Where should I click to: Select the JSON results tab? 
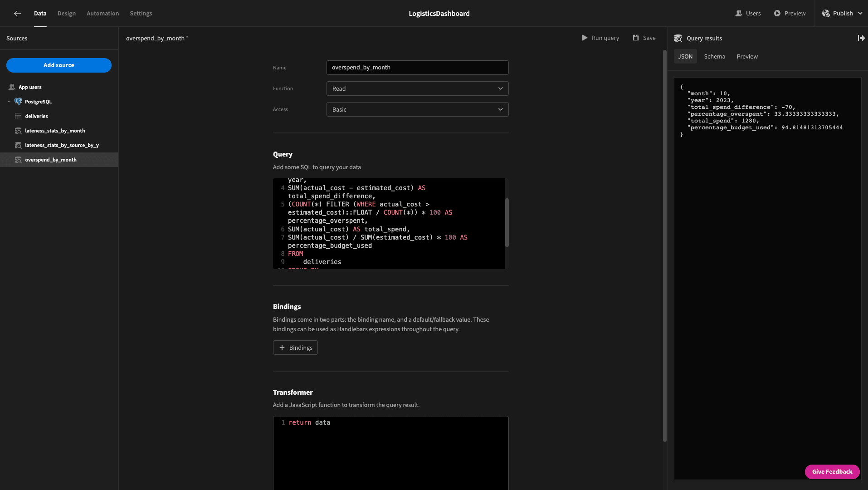click(685, 57)
